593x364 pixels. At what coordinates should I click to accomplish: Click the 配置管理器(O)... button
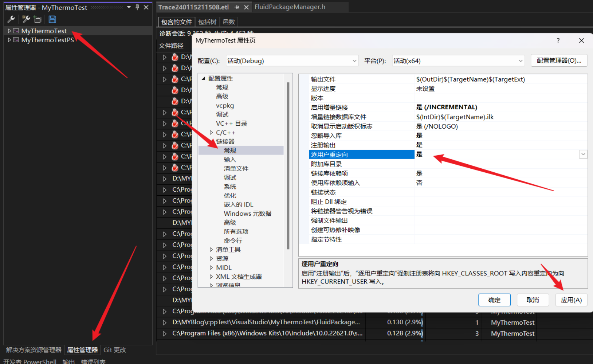(559, 60)
